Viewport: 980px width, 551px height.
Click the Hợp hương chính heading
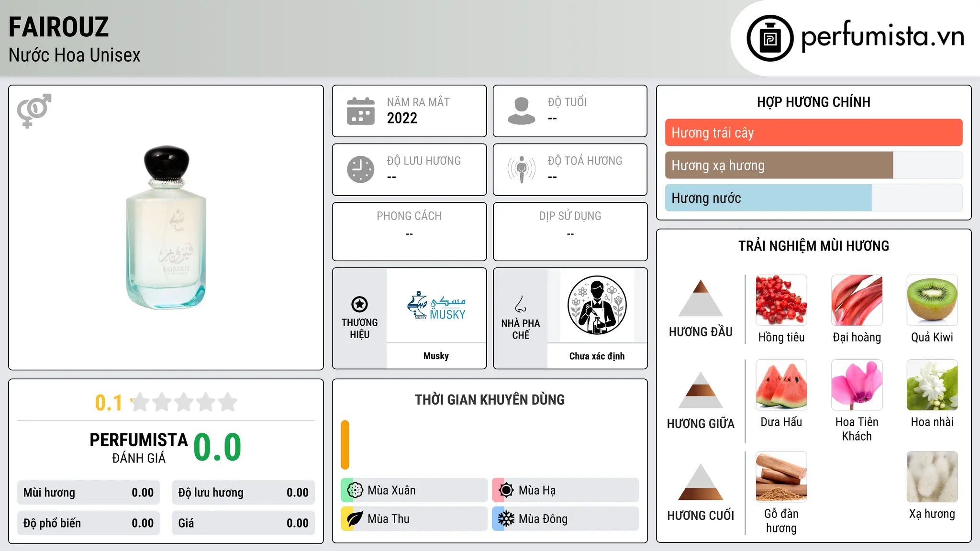(813, 102)
